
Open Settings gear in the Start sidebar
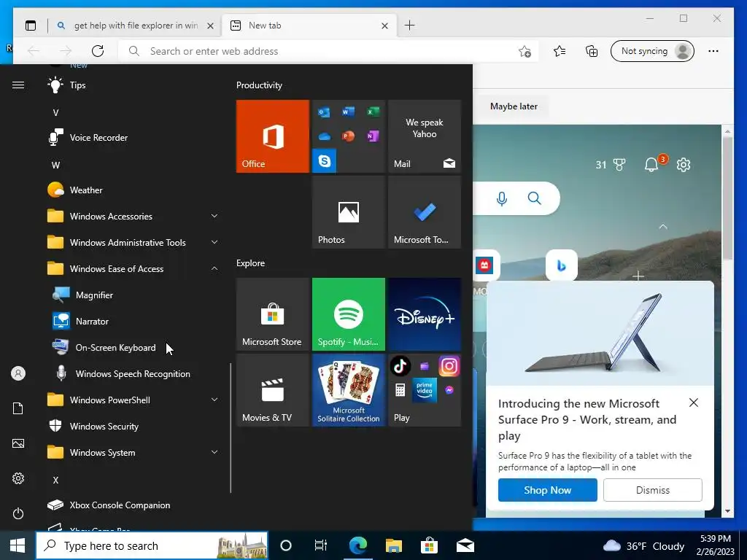tap(18, 478)
